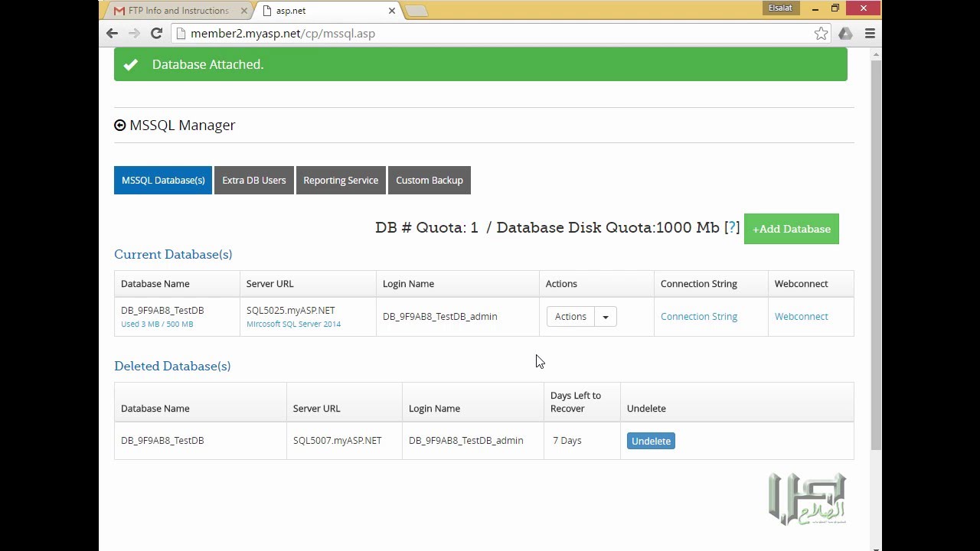Select 'Used 3 MB / 500 MB' text
980x551 pixels.
point(157,324)
